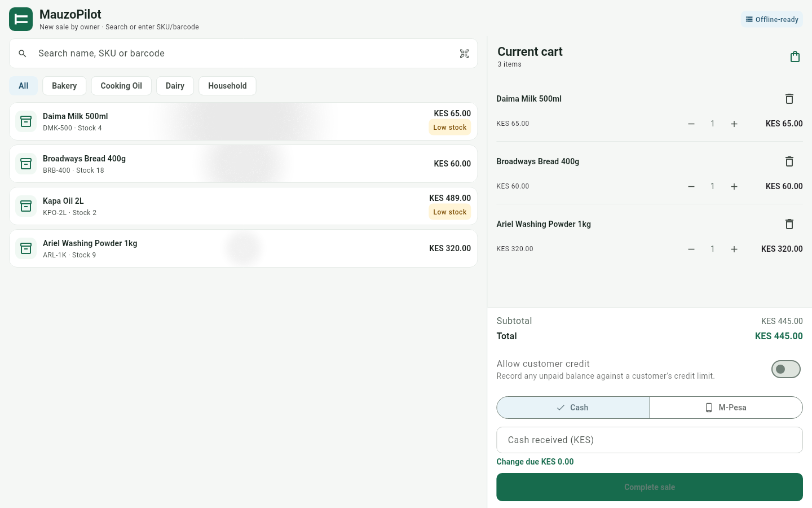Click the Subtotal KES 445.00 value
The height and width of the screenshot is (508, 812).
point(782,321)
